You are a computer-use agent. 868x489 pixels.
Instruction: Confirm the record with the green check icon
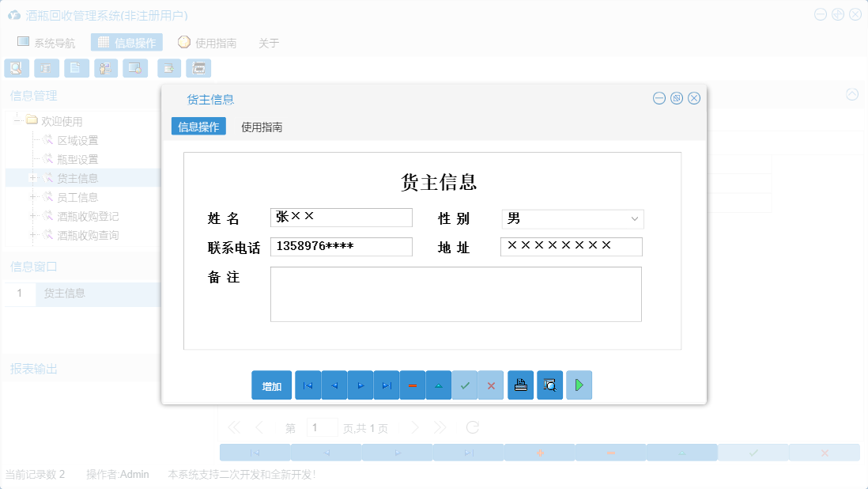(x=465, y=385)
